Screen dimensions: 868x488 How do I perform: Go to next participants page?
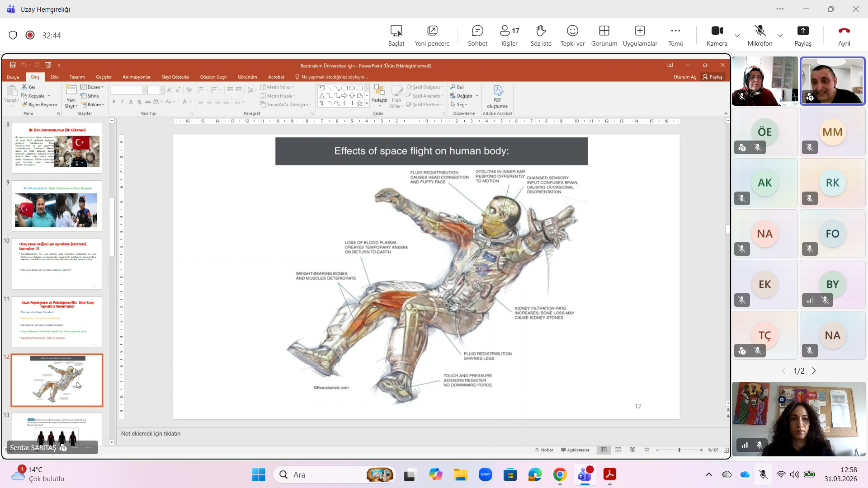814,371
